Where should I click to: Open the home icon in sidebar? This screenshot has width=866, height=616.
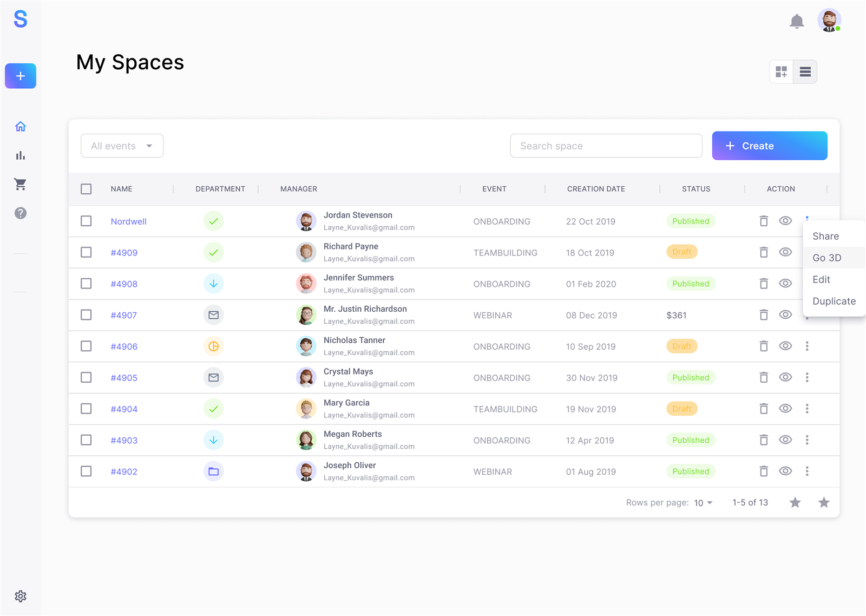click(21, 127)
